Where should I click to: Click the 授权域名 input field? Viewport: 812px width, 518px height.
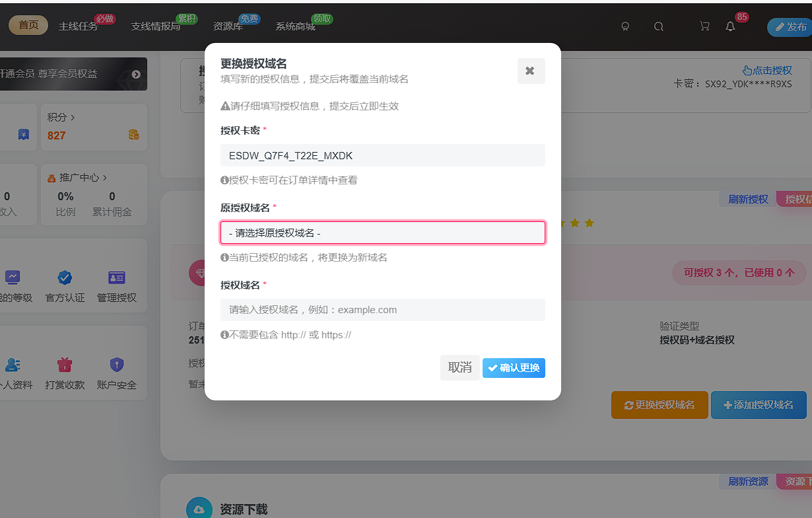pyautogui.click(x=383, y=309)
